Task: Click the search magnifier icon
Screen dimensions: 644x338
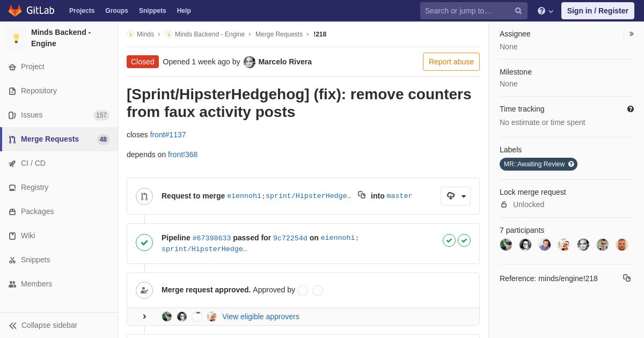Action: (518, 11)
